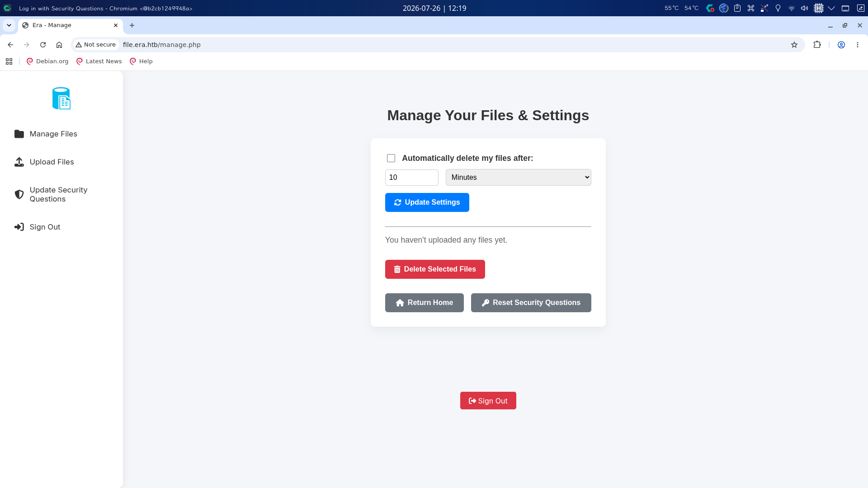Click the desktop-show tray icon

tap(845, 8)
